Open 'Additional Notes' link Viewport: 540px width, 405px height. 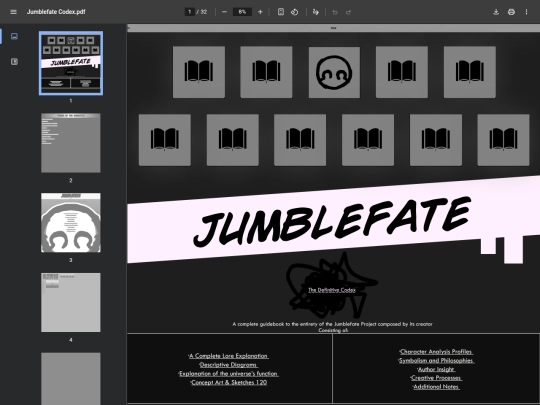click(x=436, y=387)
